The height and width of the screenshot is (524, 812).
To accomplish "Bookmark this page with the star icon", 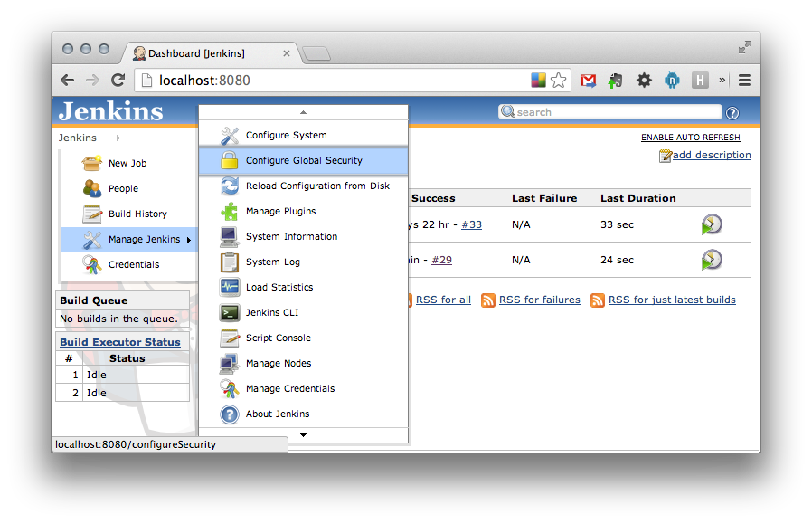I will pyautogui.click(x=558, y=81).
